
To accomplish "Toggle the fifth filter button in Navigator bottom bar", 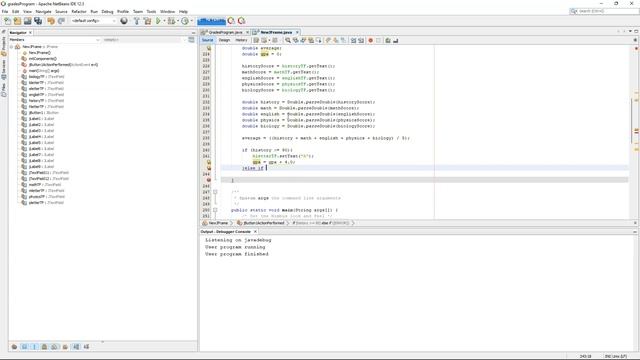I will coord(54,347).
